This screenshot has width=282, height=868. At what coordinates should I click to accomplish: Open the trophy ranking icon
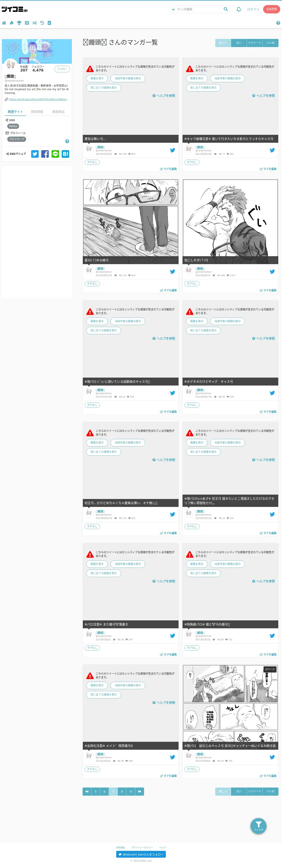19,23
